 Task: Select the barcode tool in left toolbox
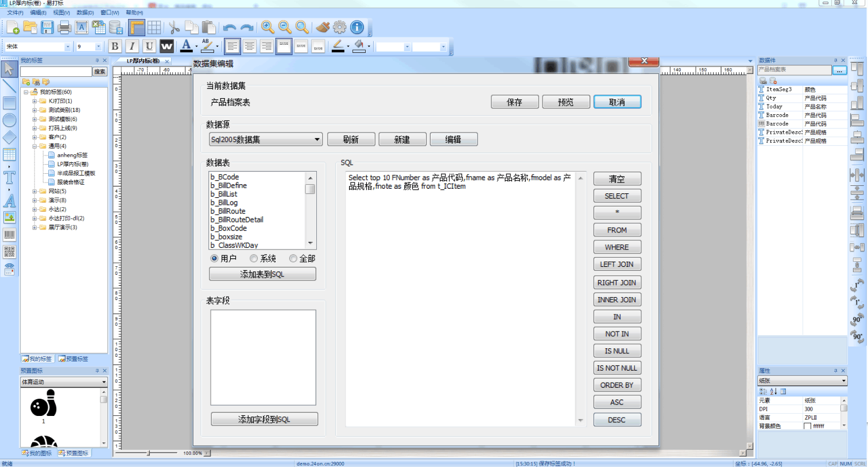pyautogui.click(x=9, y=235)
